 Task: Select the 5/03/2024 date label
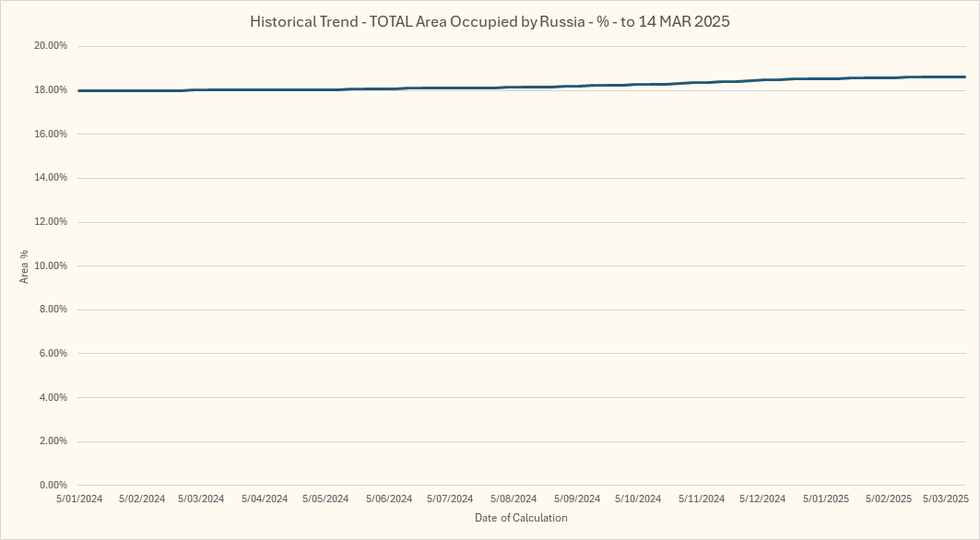coord(201,499)
